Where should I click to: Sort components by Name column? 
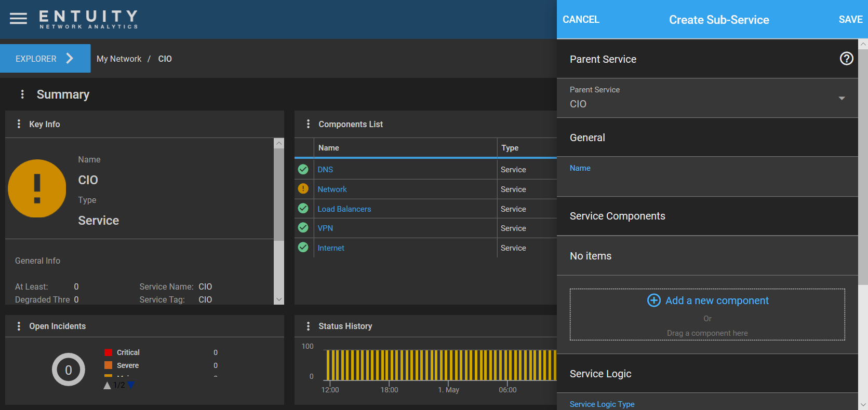[405, 148]
